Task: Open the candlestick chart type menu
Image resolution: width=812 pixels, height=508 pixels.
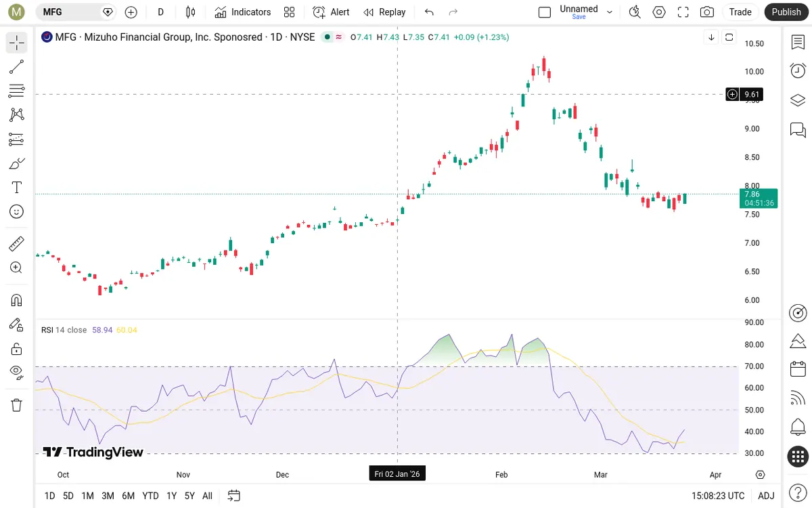Action: (191, 12)
